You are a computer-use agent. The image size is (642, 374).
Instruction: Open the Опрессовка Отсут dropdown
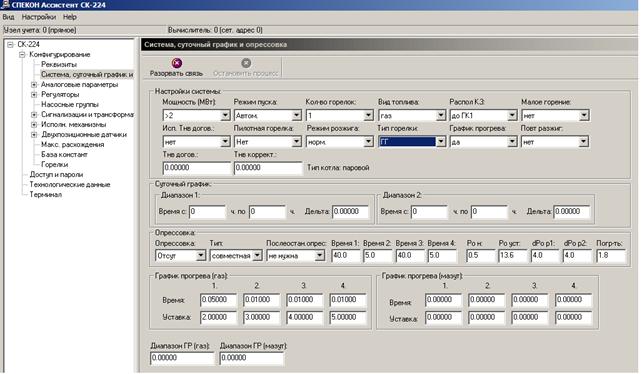point(201,256)
